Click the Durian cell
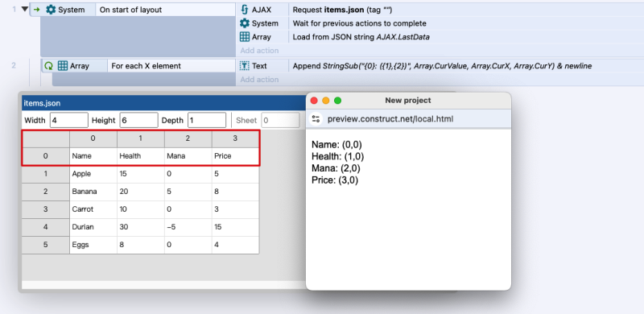This screenshot has height=314, width=644. click(93, 227)
